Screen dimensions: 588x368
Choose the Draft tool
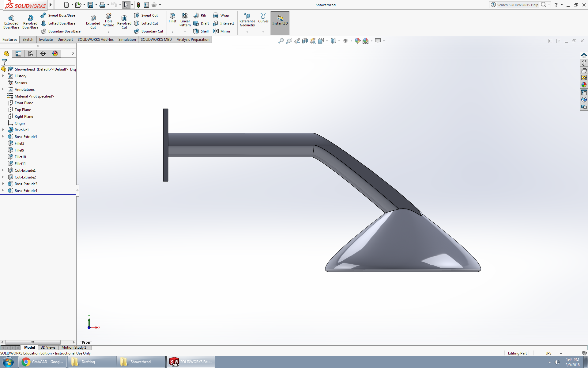pos(201,23)
